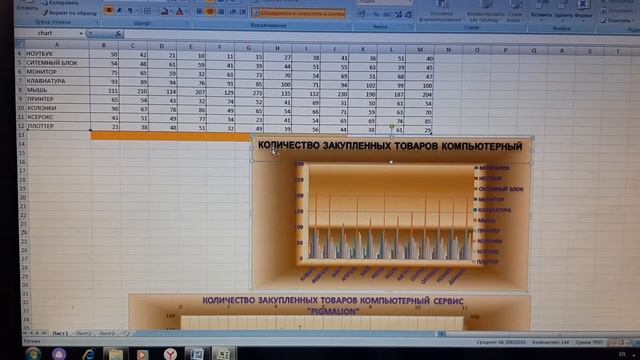The height and width of the screenshot is (360, 640).
Task: Open the Число group dialog launcher
Action: click(x=411, y=27)
